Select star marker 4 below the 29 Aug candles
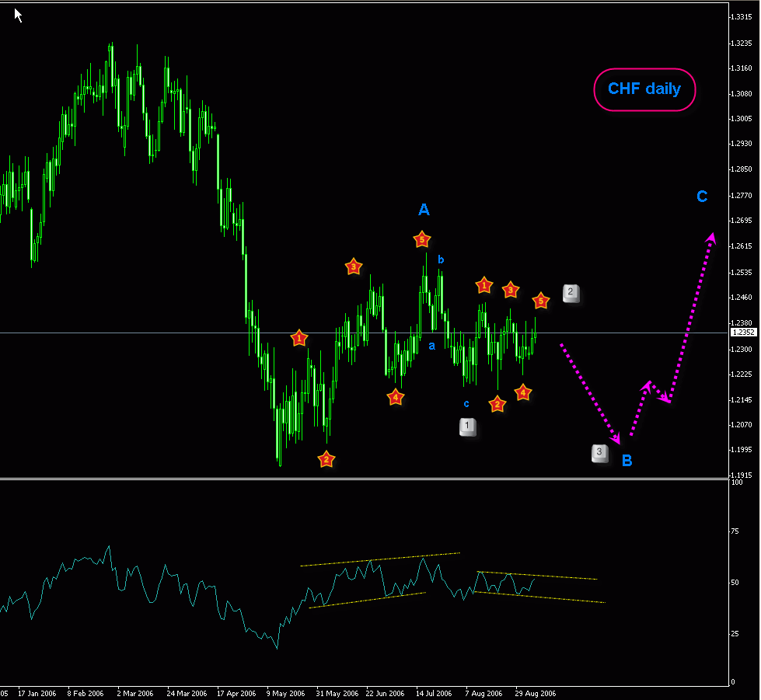The image size is (761, 700). 522,392
